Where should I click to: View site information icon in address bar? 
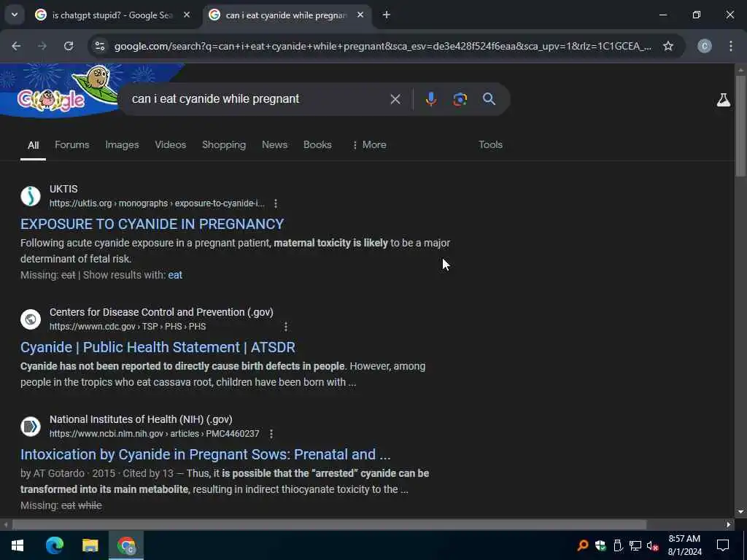click(99, 46)
